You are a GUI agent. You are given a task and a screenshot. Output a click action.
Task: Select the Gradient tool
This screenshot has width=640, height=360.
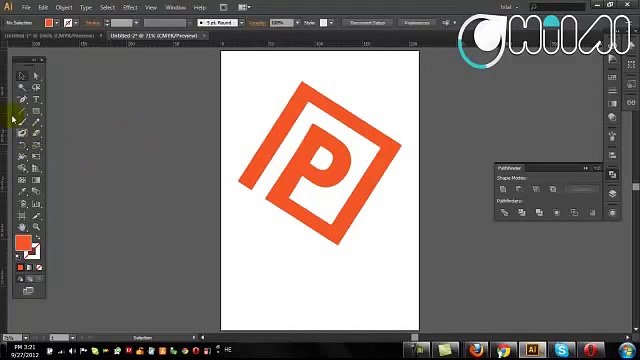[x=36, y=180]
